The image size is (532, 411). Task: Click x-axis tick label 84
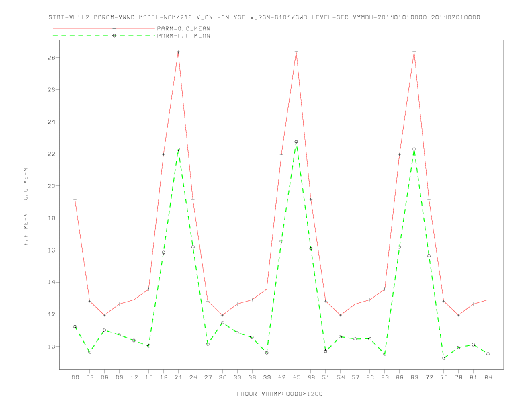coord(488,377)
